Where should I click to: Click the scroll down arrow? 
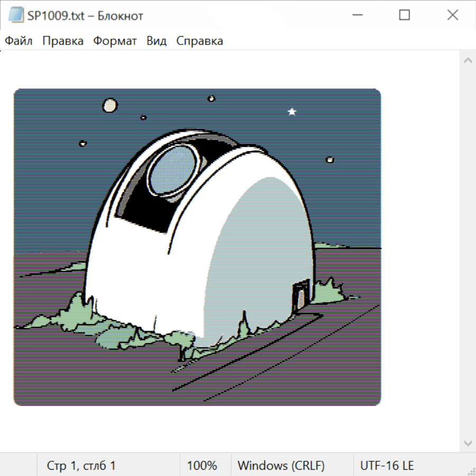coord(468,443)
